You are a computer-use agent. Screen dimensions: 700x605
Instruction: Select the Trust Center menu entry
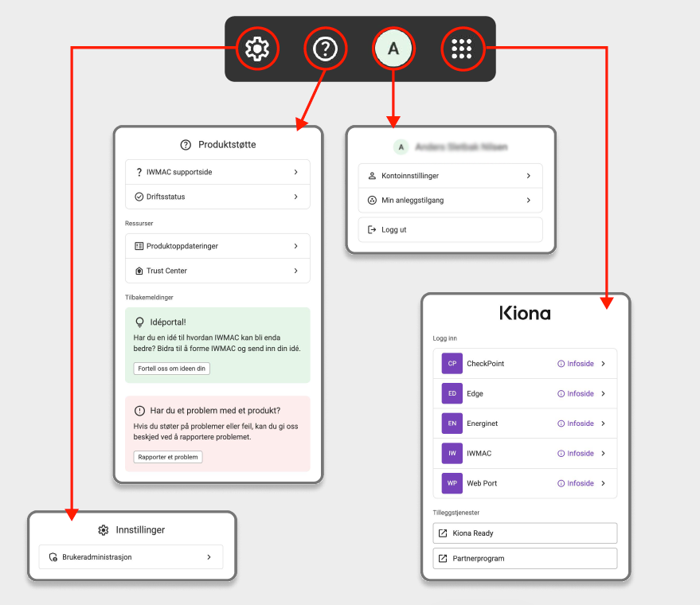click(x=217, y=271)
